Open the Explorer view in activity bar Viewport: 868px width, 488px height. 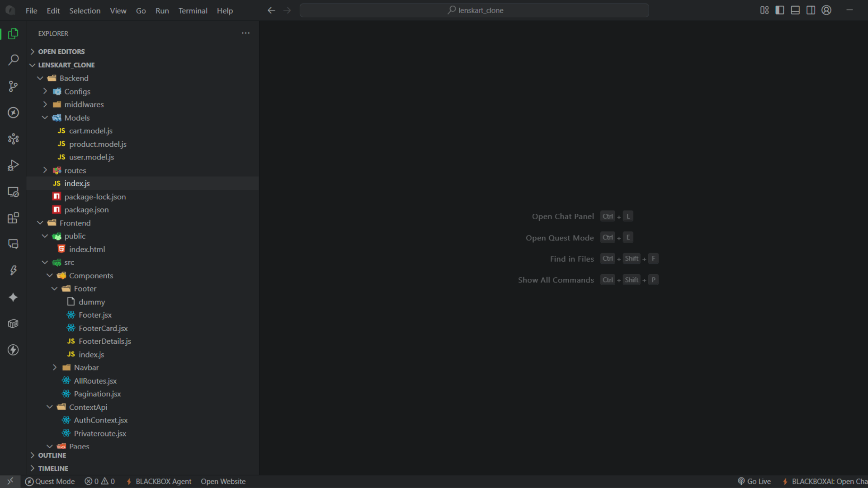(x=13, y=33)
